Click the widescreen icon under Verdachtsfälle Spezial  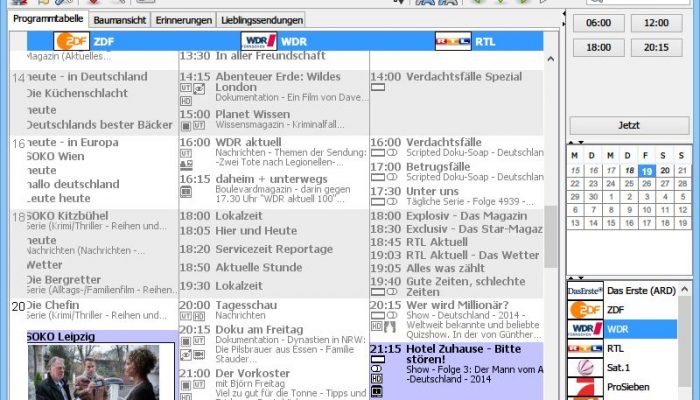pos(378,87)
